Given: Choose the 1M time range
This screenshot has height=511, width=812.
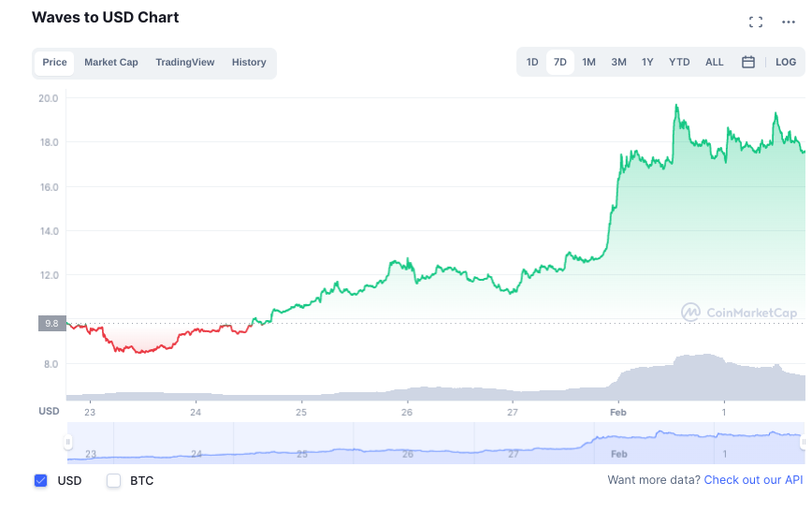Looking at the screenshot, I should pos(589,63).
